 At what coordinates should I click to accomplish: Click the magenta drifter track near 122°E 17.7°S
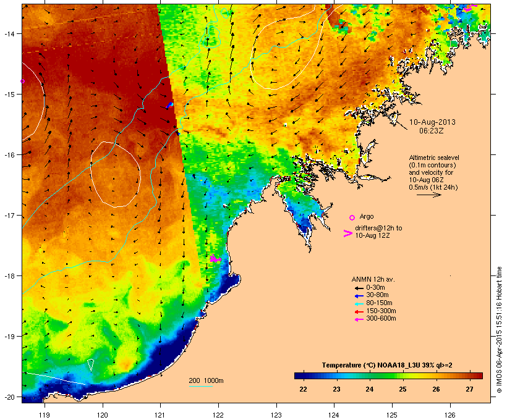tap(215, 258)
